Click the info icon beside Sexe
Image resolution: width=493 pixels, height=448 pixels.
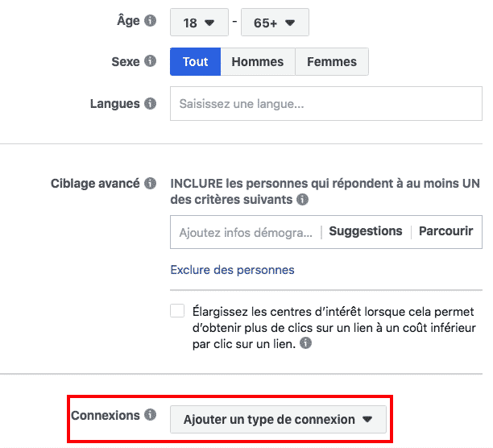pos(150,61)
